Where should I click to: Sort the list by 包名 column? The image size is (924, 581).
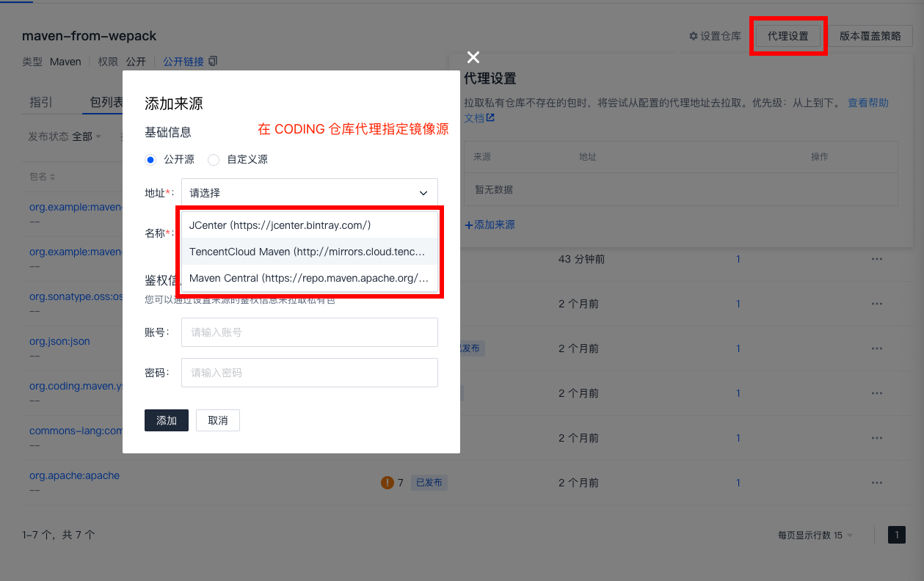[43, 177]
